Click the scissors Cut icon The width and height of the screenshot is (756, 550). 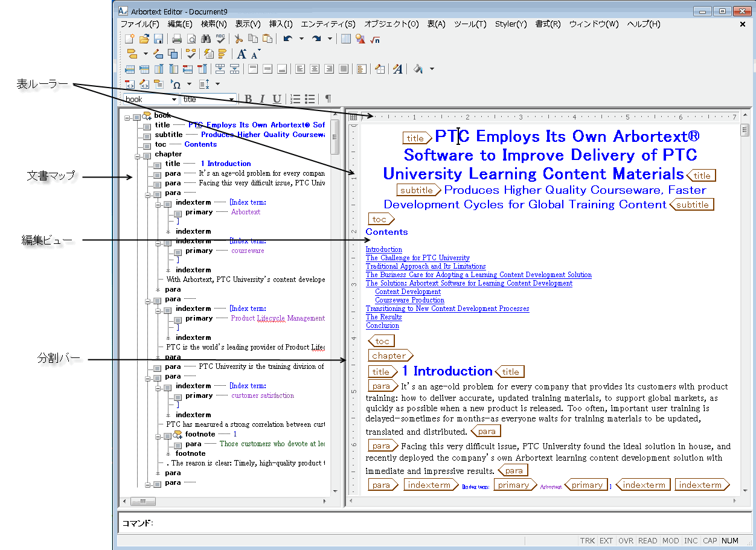[239, 39]
